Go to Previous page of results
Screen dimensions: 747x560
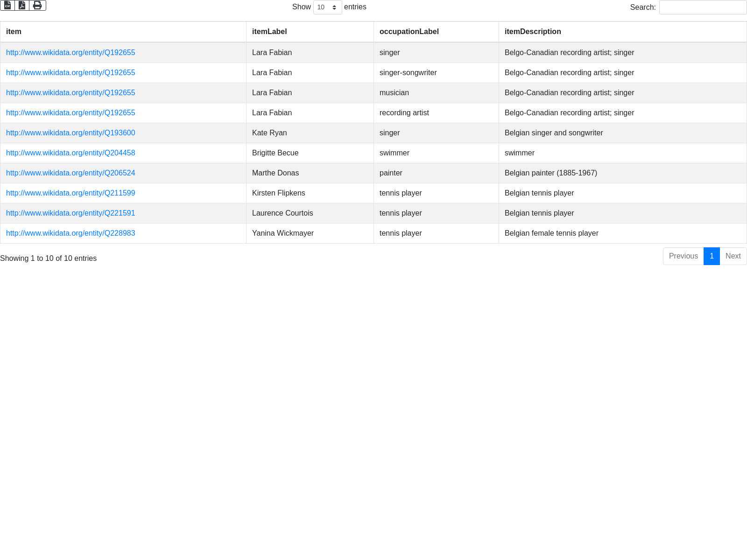tap(683, 256)
